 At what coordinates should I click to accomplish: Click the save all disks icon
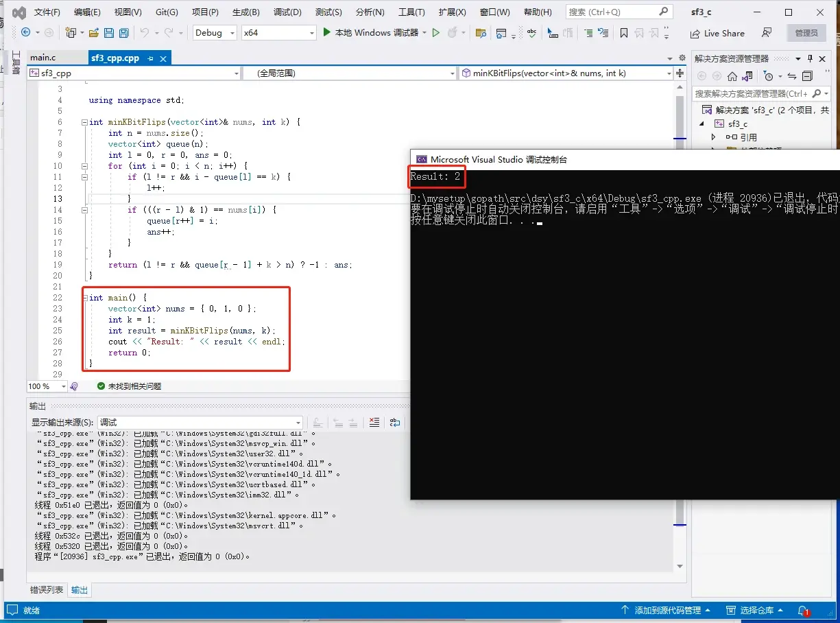124,32
